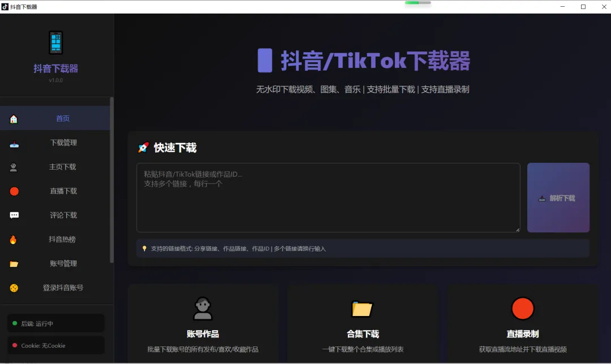Open 抖音热榜 from the sidebar

[55, 239]
